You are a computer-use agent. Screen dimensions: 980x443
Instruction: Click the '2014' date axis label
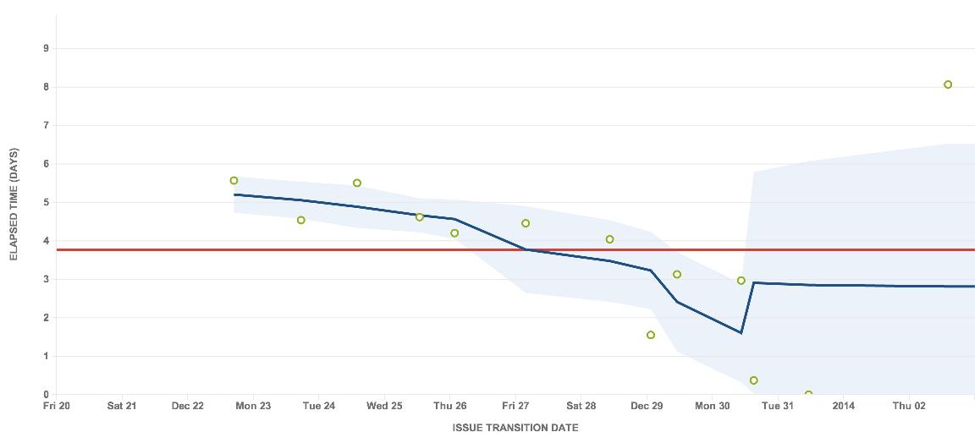[x=844, y=407]
